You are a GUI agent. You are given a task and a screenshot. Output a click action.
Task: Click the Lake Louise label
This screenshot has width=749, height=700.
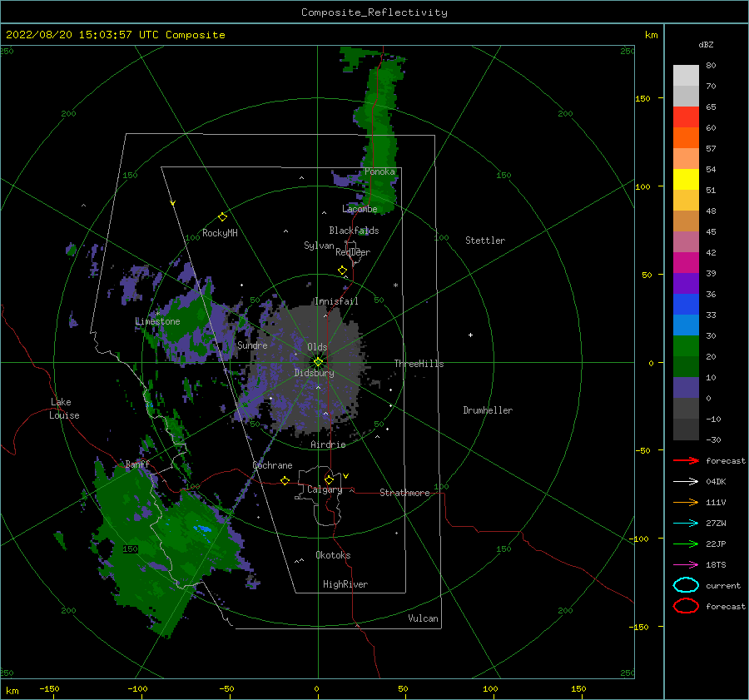65,409
